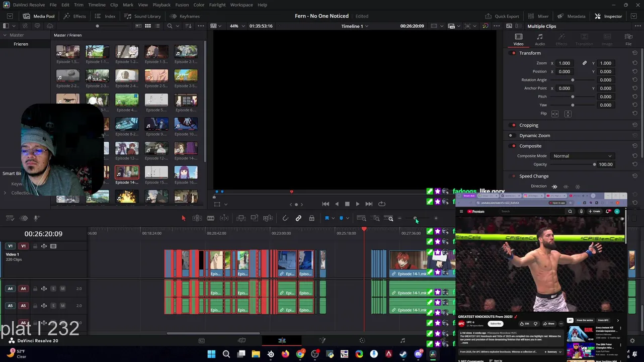Click the play reverse button
644x362 pixels.
tap(337, 204)
